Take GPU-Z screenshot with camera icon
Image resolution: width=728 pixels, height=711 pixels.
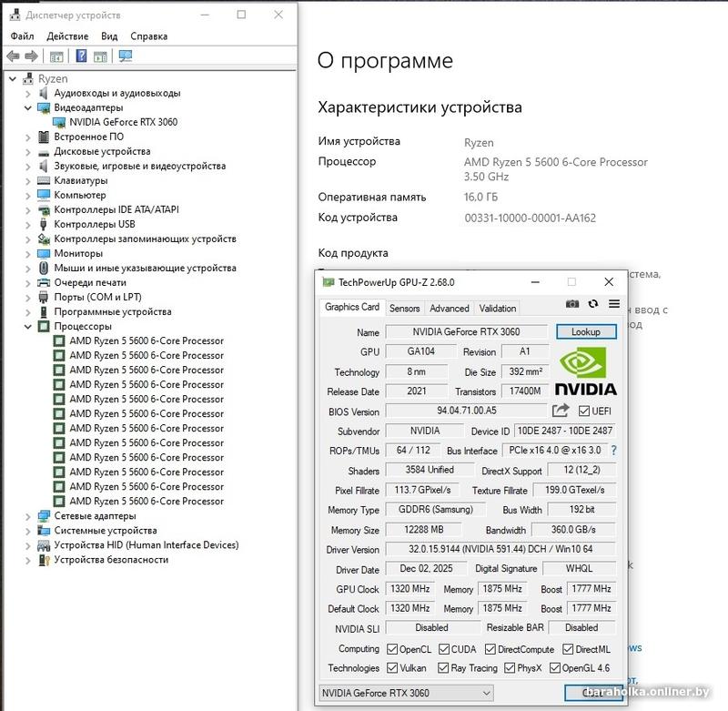[x=572, y=304]
